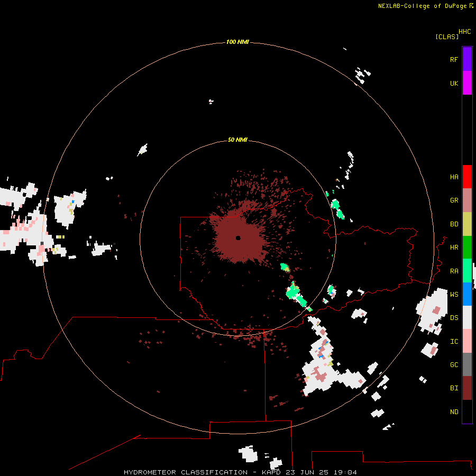Click the HA legend label
The image size is (476, 476).
click(x=454, y=177)
